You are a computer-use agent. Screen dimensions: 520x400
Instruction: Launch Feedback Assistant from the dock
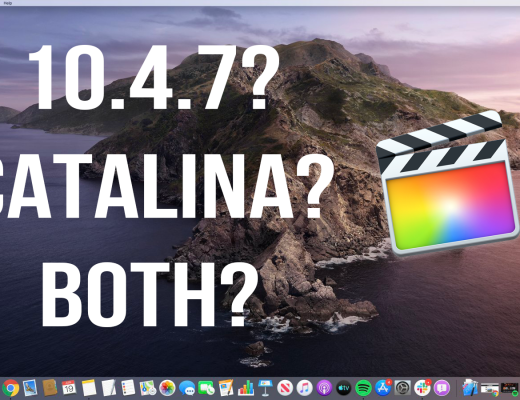442,388
